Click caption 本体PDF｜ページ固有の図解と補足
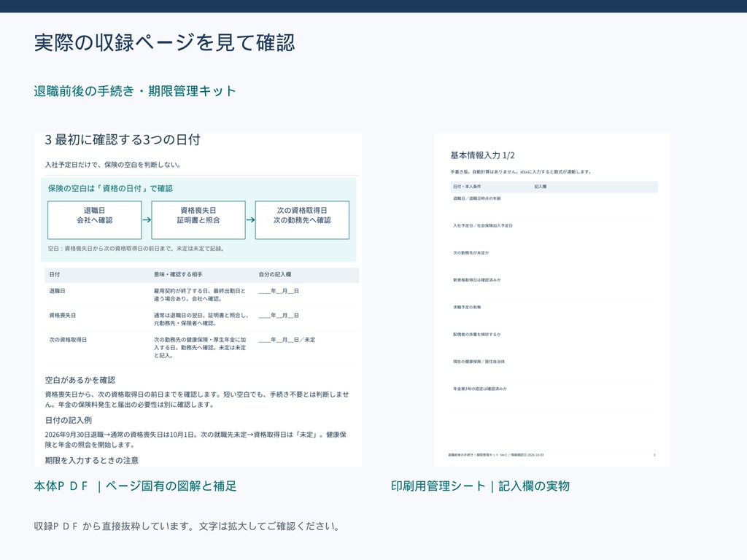747x560 pixels. pos(135,486)
